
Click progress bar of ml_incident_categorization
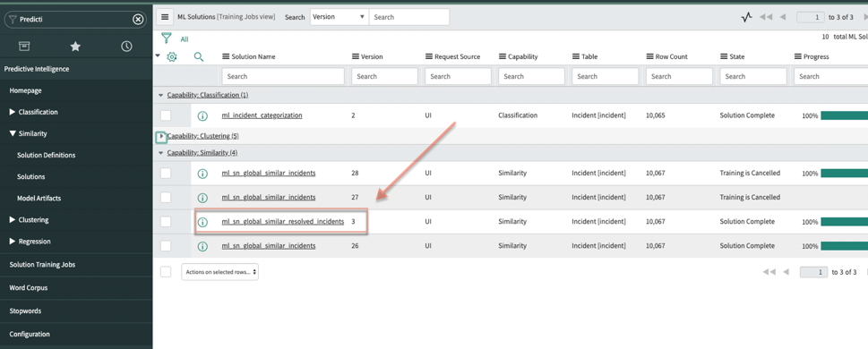tap(844, 115)
